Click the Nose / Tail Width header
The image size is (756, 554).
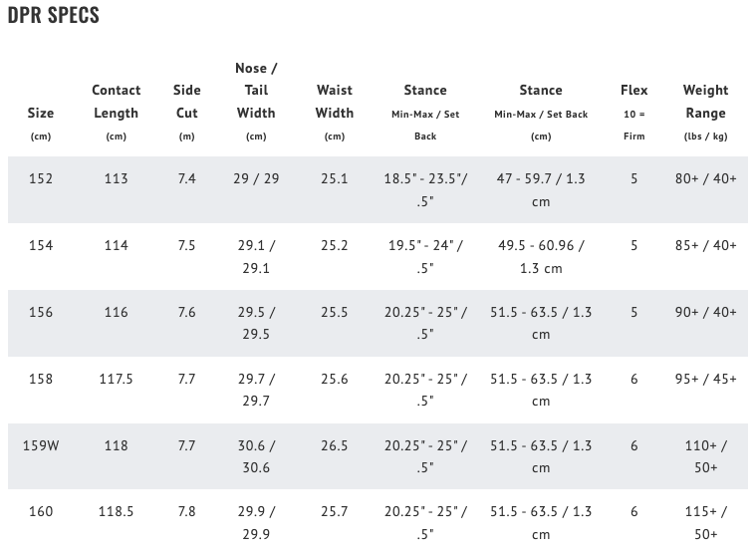(256, 91)
